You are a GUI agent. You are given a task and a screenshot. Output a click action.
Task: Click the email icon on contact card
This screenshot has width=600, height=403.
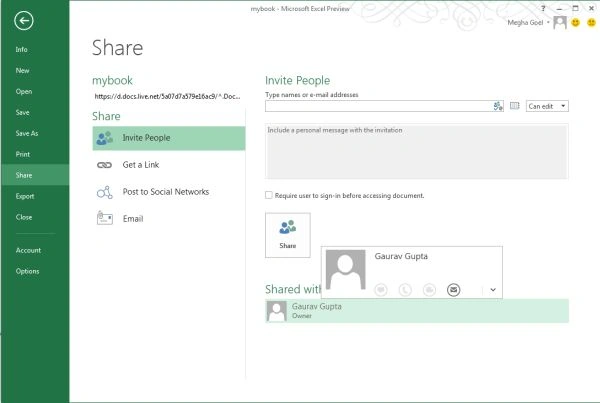(453, 290)
